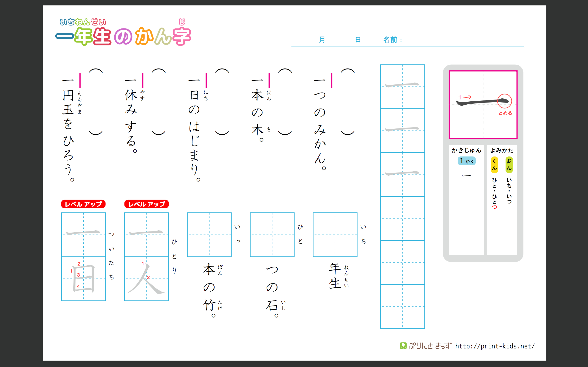Click the empty box above 年生
This screenshot has height=367, width=588.
point(335,234)
